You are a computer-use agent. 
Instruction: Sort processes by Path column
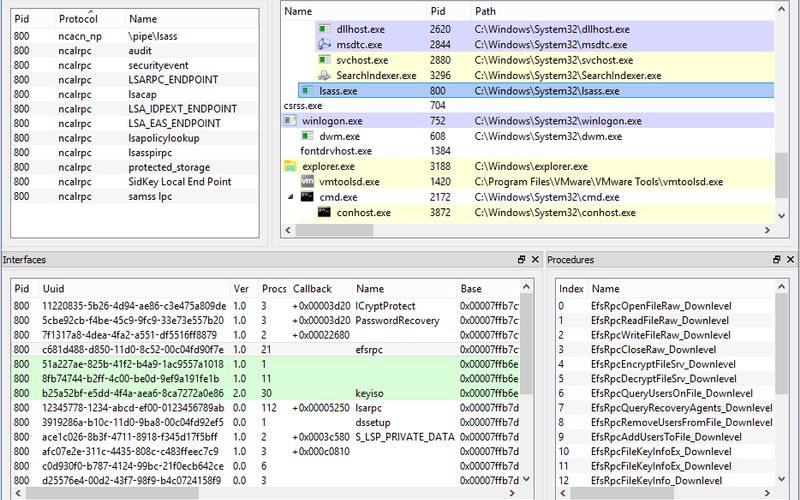coord(622,11)
